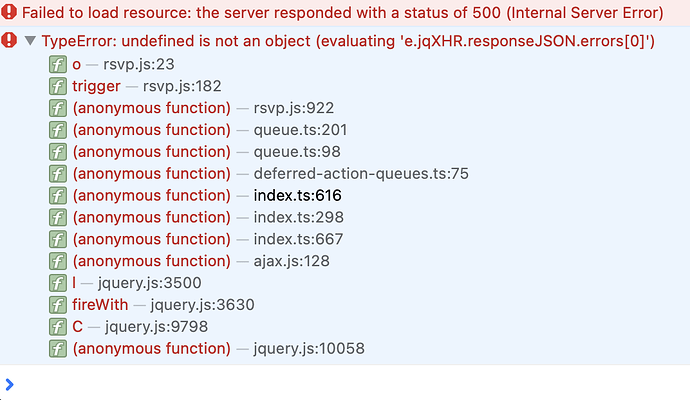Click the error icon beside Failed to load resource
Screen dimensions: 690x400
click(x=9, y=12)
